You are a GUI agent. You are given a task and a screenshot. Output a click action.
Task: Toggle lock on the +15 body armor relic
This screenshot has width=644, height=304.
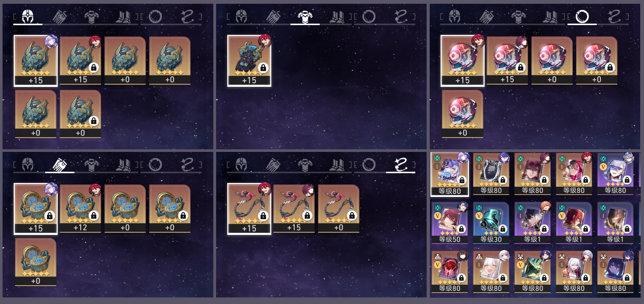click(263, 67)
